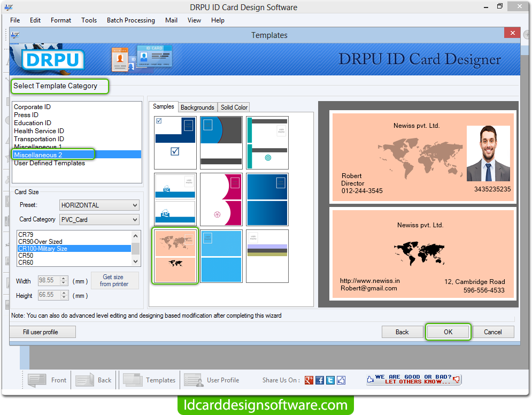Click the Height spinner arrows
This screenshot has height=415, width=532.
tap(64, 295)
